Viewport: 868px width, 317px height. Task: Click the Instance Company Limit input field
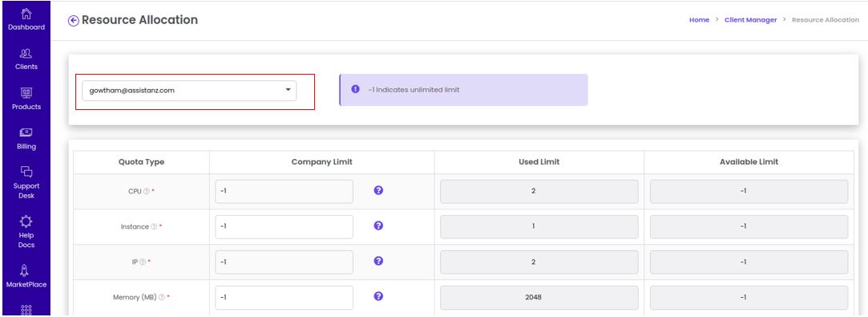284,226
